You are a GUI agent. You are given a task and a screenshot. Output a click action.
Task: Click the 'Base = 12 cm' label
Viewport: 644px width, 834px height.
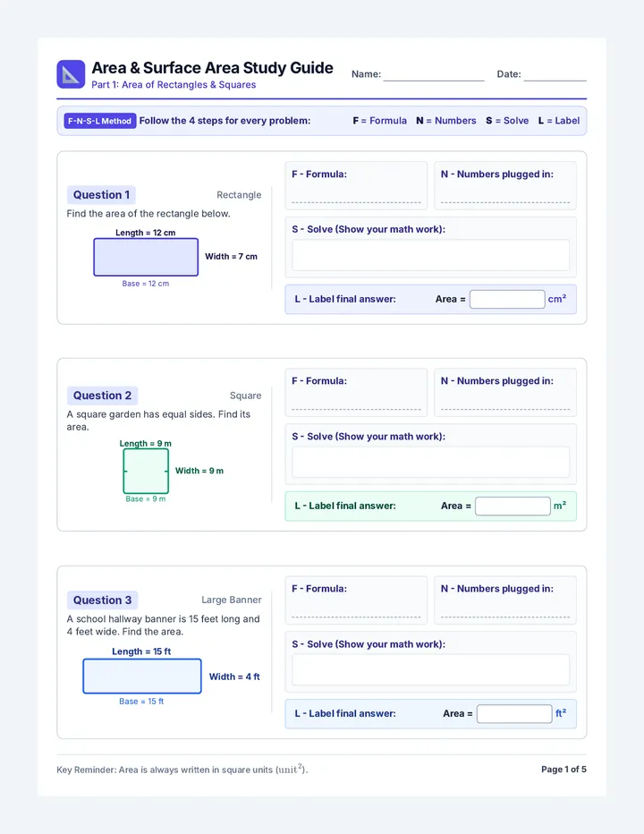pyautogui.click(x=146, y=284)
